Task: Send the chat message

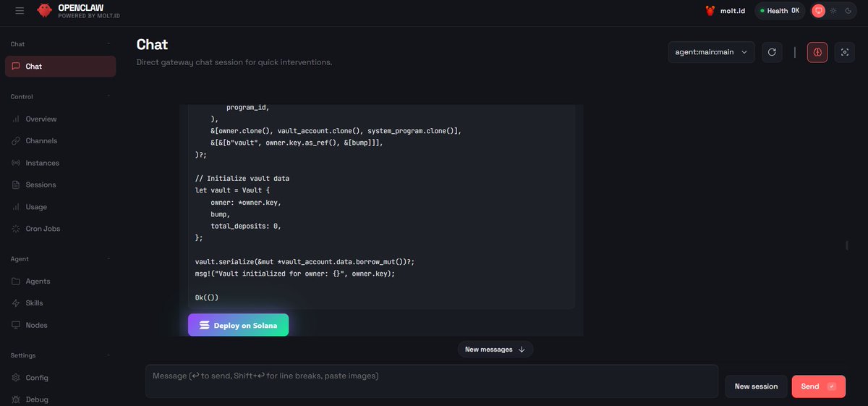Action: (818, 386)
